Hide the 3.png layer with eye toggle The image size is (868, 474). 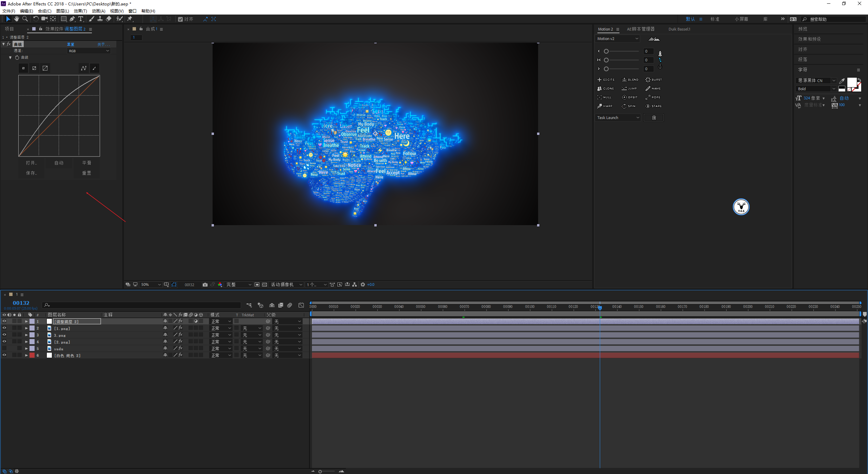[4, 335]
